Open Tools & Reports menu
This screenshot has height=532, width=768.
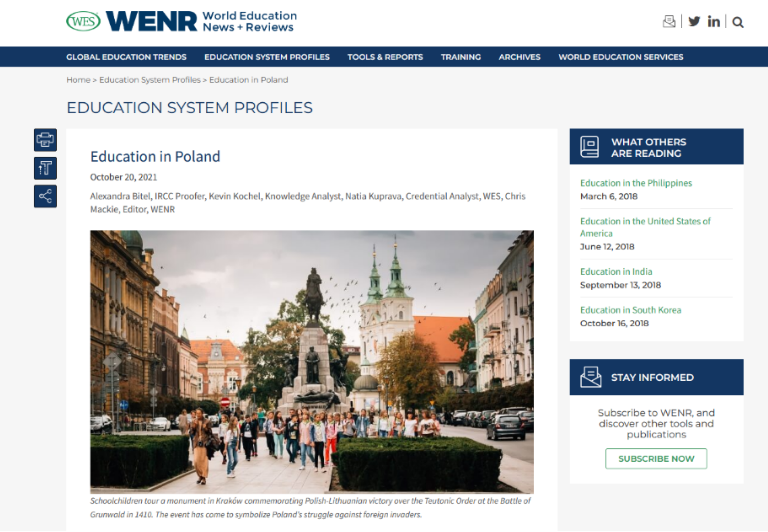(x=385, y=57)
